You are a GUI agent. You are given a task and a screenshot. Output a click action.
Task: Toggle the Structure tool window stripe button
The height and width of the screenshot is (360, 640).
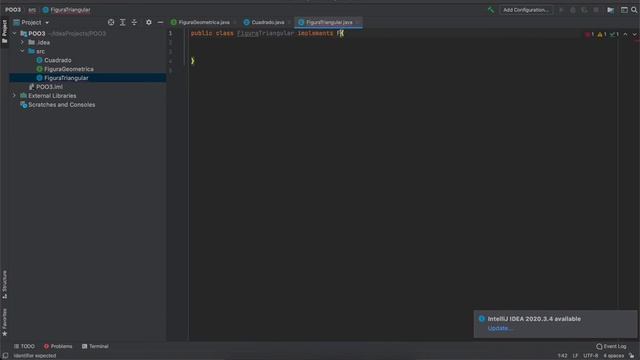[x=4, y=284]
